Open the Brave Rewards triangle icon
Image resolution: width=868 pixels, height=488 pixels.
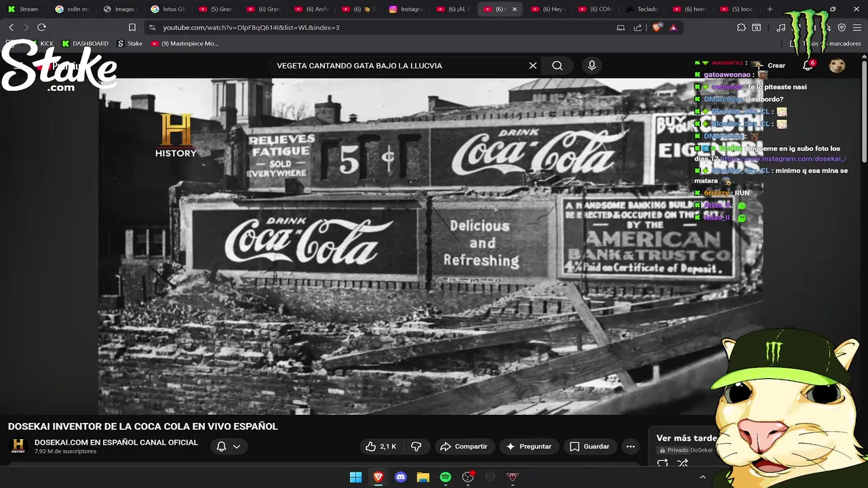(673, 27)
